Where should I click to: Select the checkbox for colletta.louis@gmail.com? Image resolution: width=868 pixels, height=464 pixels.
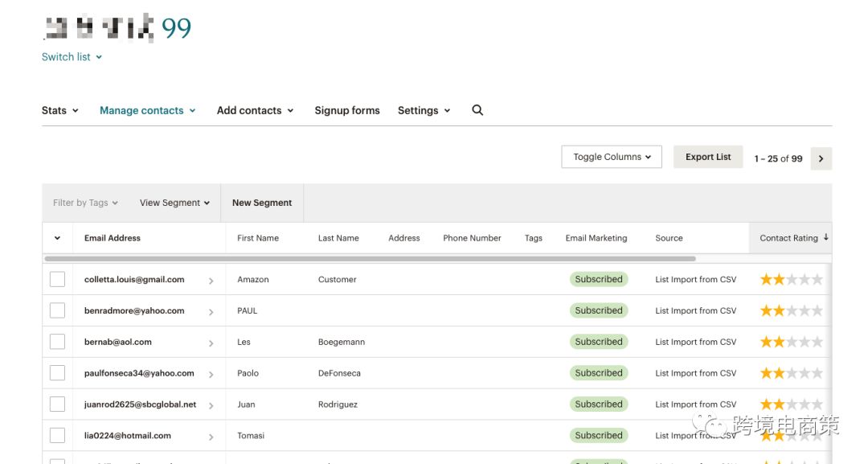pyautogui.click(x=58, y=279)
